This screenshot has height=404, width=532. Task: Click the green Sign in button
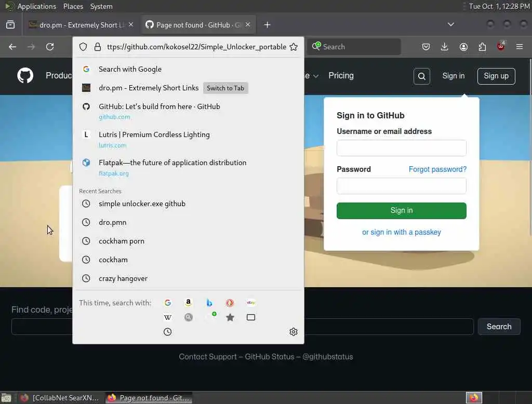point(402,211)
